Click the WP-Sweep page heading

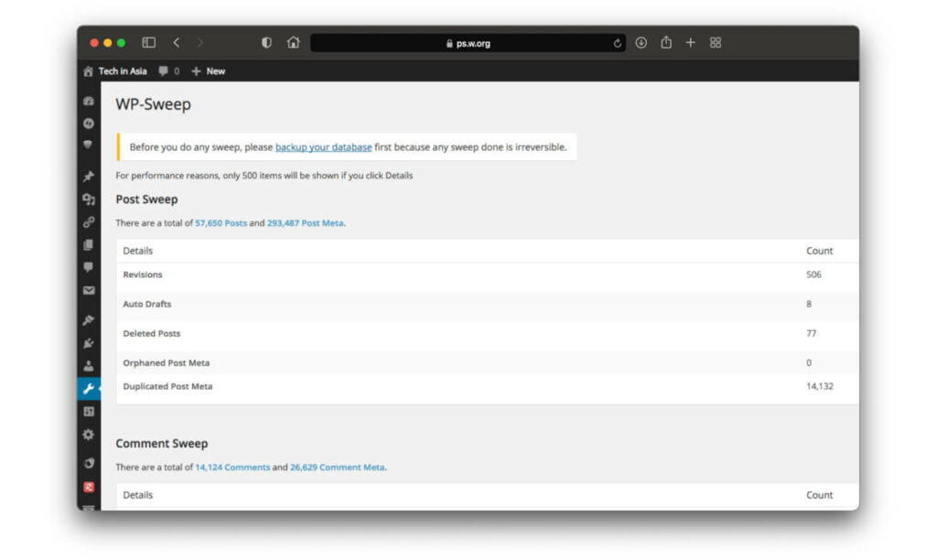pyautogui.click(x=153, y=104)
